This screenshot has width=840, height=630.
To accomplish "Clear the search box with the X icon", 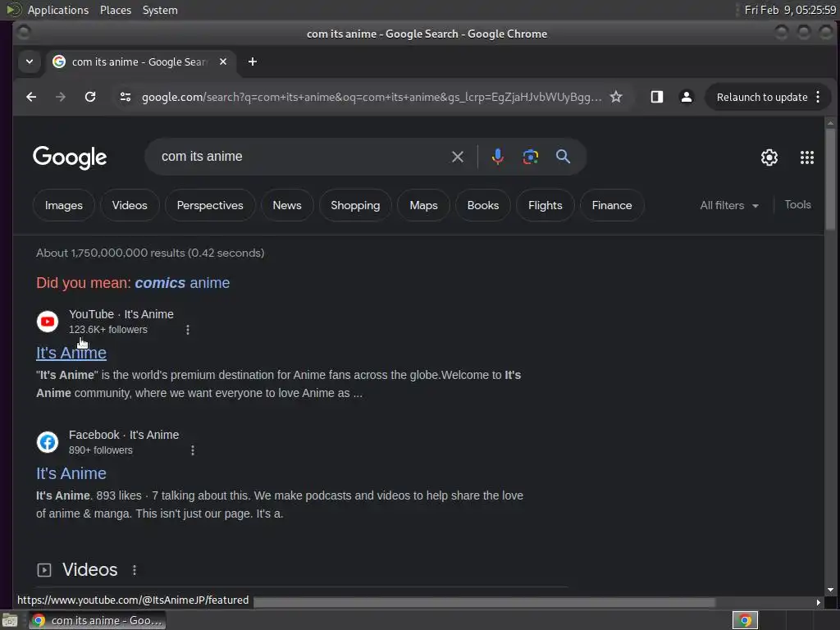I will click(x=458, y=157).
